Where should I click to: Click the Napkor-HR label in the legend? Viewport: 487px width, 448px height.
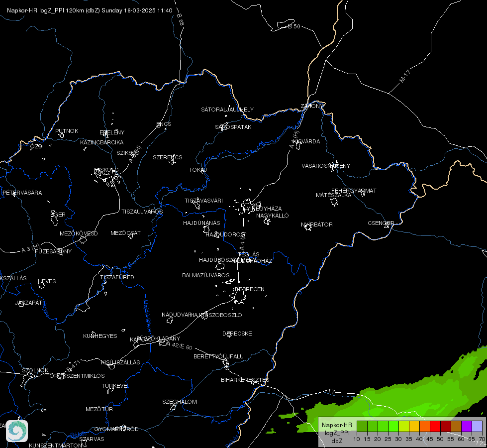(337, 425)
